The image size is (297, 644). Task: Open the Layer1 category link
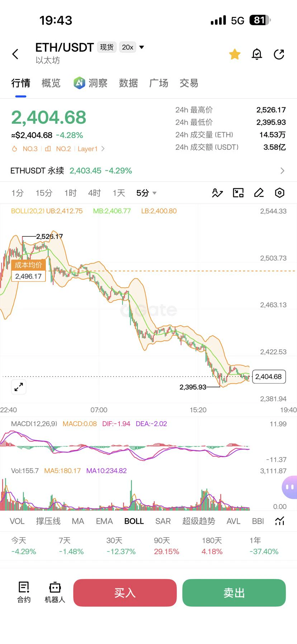tap(91, 149)
